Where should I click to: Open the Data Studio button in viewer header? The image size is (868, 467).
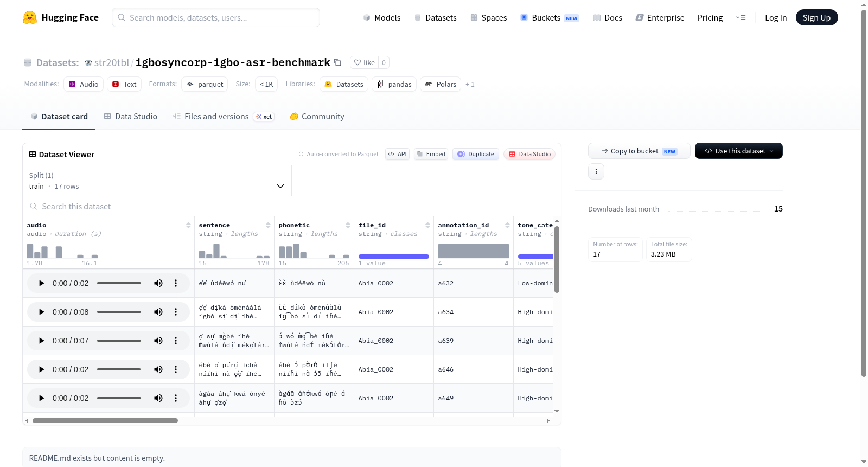pyautogui.click(x=529, y=154)
